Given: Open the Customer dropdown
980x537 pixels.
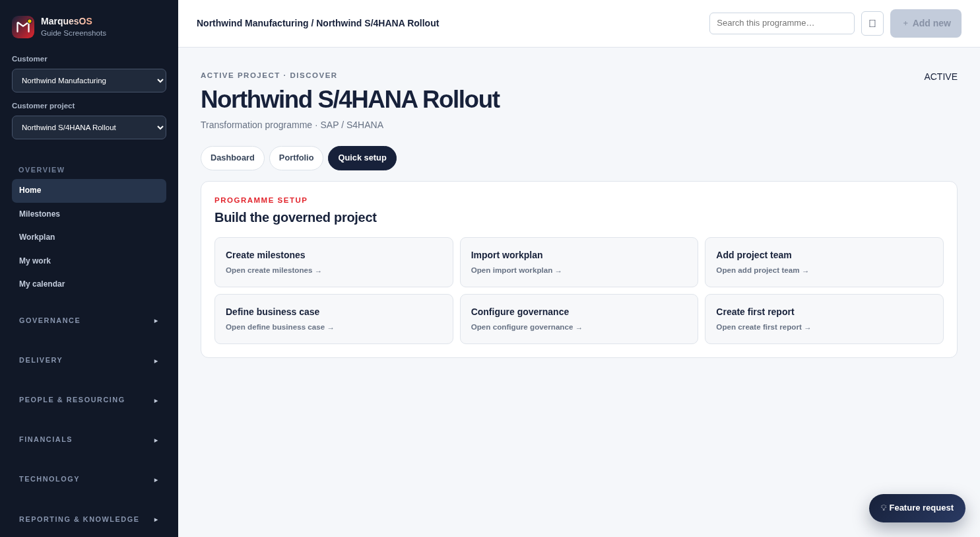Looking at the screenshot, I should (x=89, y=81).
